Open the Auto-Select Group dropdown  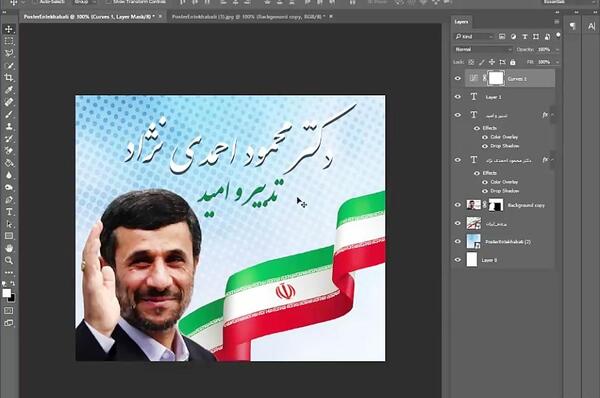84,2
